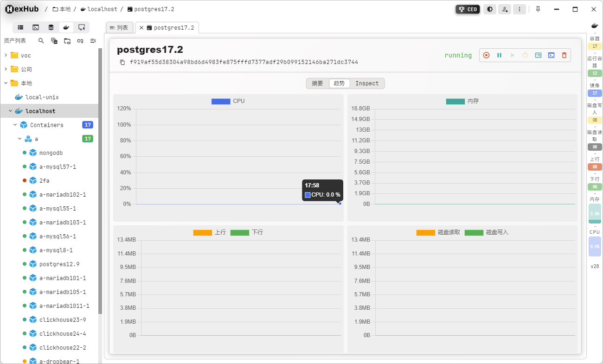Open the Inspect tab
Screen dimensions: 603x364
367,83
